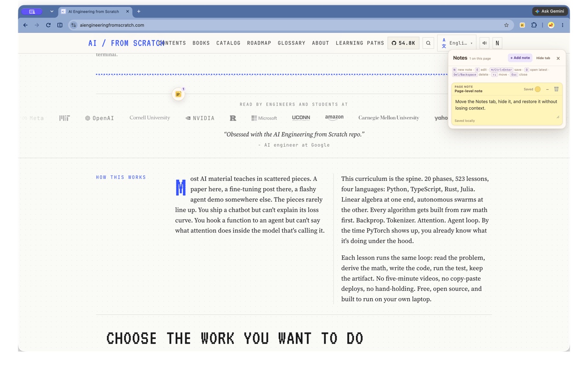Reload the page with the refresh icon
The height and width of the screenshot is (368, 588).
coord(48,25)
